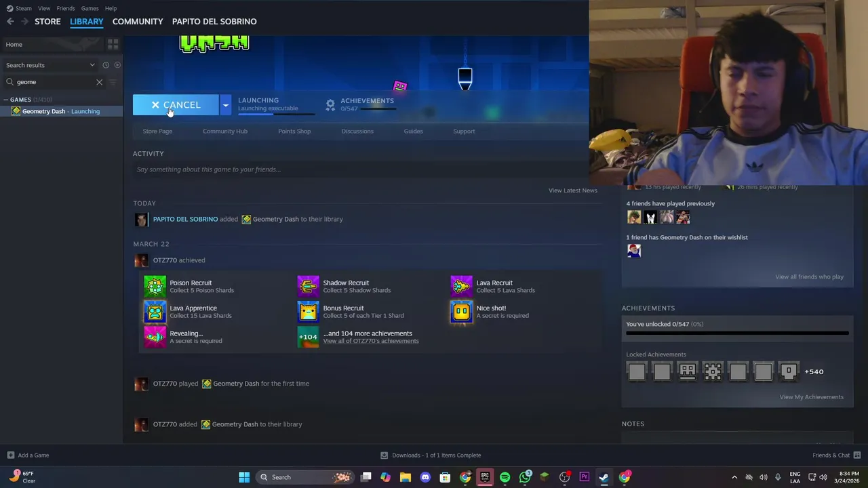Open File Explorer from taskbar
The height and width of the screenshot is (488, 868).
point(406,477)
